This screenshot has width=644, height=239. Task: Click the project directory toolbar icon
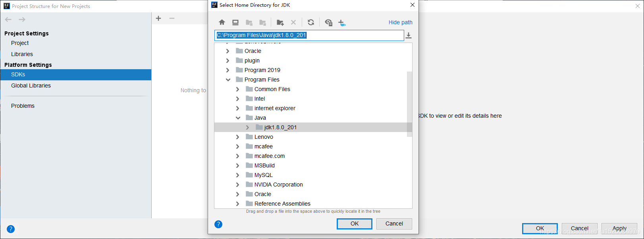[249, 22]
